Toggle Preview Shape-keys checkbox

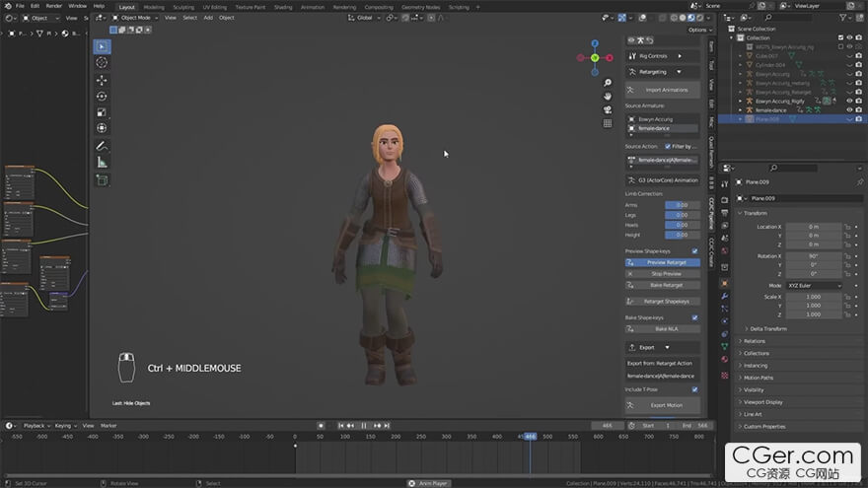(x=694, y=251)
